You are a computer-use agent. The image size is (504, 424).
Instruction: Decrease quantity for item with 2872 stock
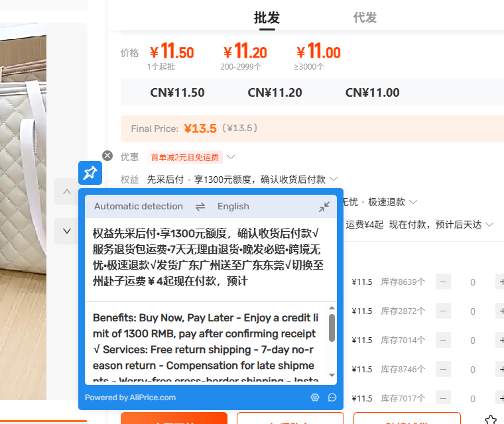pyautogui.click(x=443, y=311)
